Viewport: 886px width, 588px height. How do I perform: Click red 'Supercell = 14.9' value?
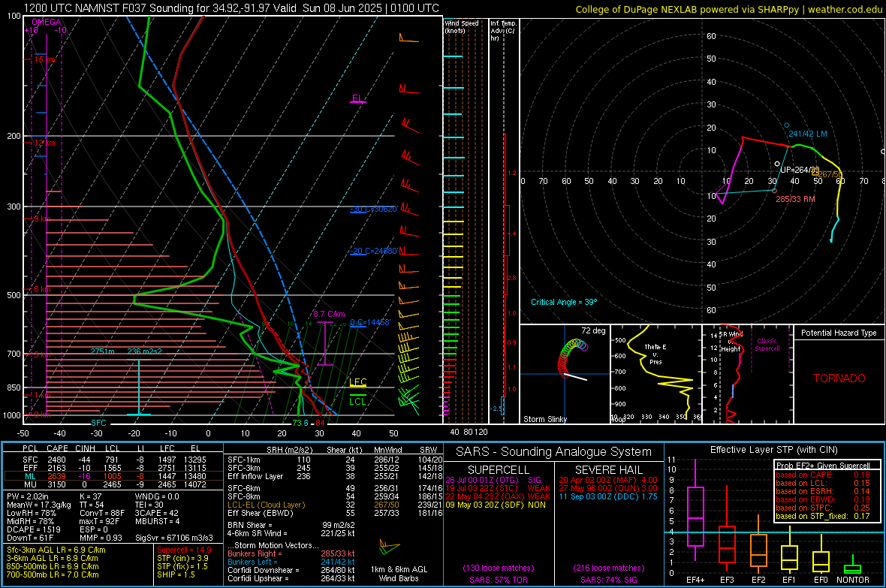(x=184, y=550)
